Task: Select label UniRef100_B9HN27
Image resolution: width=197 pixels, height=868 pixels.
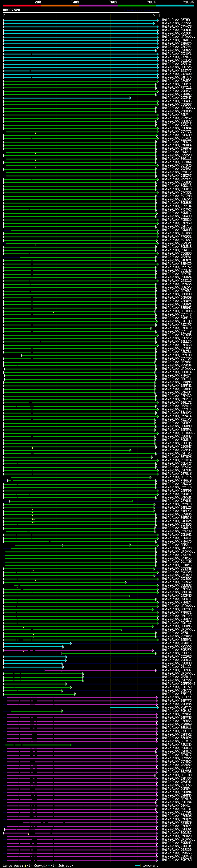Action: point(177,50)
